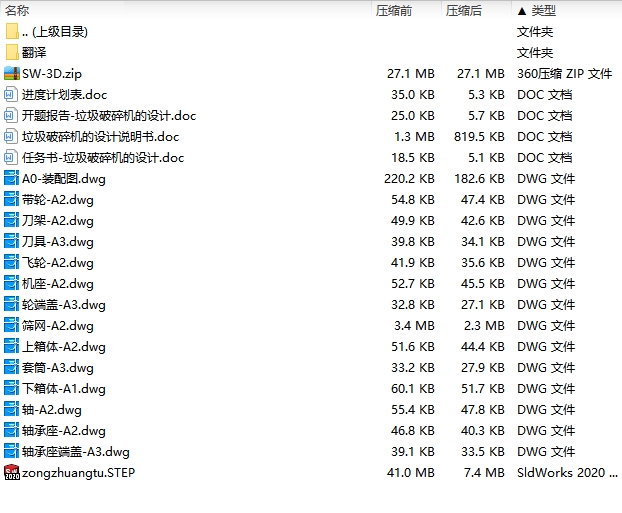Click the DWG icon of 带轮-A2.dwg
The image size is (622, 513).
point(11,200)
